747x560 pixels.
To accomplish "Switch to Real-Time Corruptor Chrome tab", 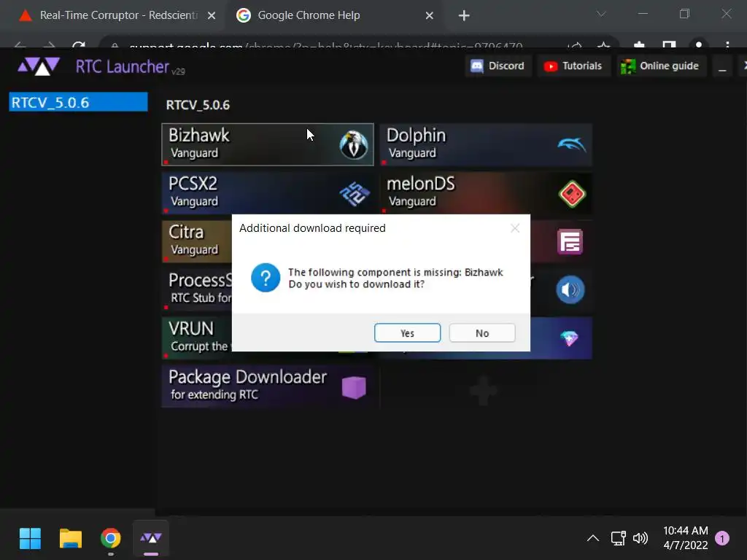I will pos(112,15).
